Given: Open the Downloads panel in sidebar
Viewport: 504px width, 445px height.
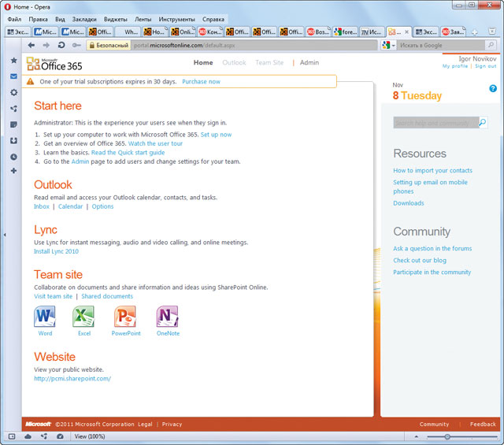Looking at the screenshot, I should coord(13,140).
